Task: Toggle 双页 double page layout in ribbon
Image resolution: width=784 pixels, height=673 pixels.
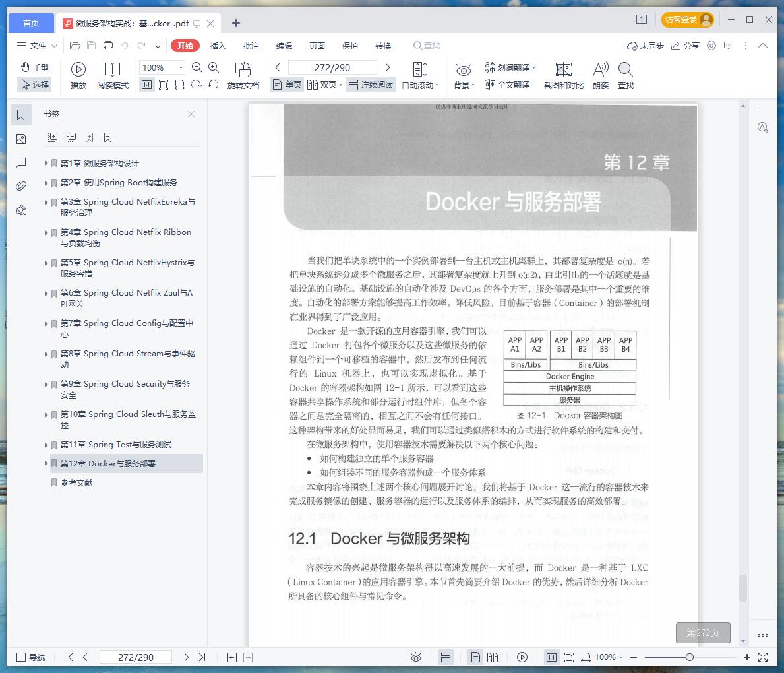Action: pyautogui.click(x=324, y=84)
